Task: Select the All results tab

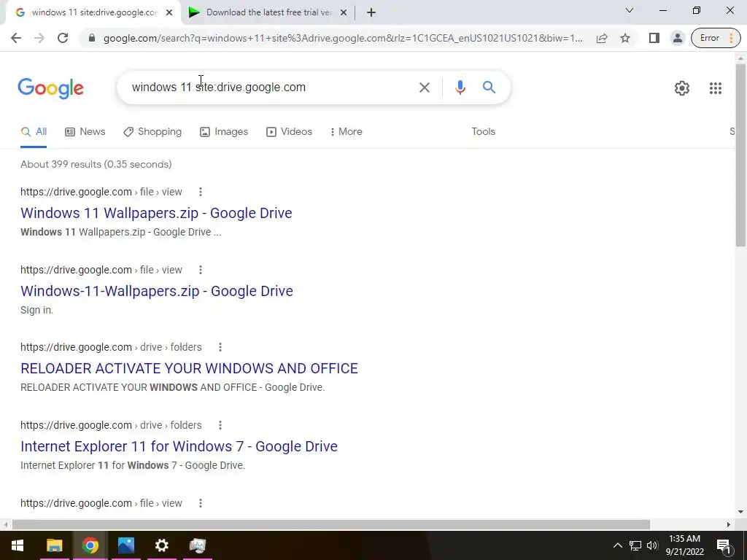Action: [34, 132]
